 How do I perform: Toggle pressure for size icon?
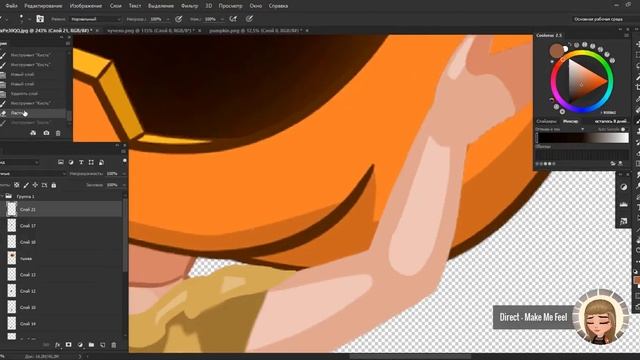[249, 19]
